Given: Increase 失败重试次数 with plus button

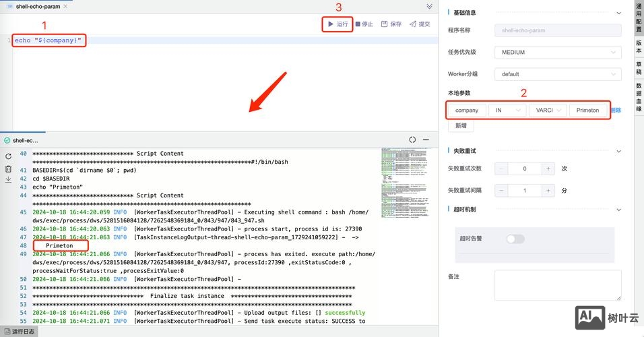Looking at the screenshot, I should click(x=548, y=169).
